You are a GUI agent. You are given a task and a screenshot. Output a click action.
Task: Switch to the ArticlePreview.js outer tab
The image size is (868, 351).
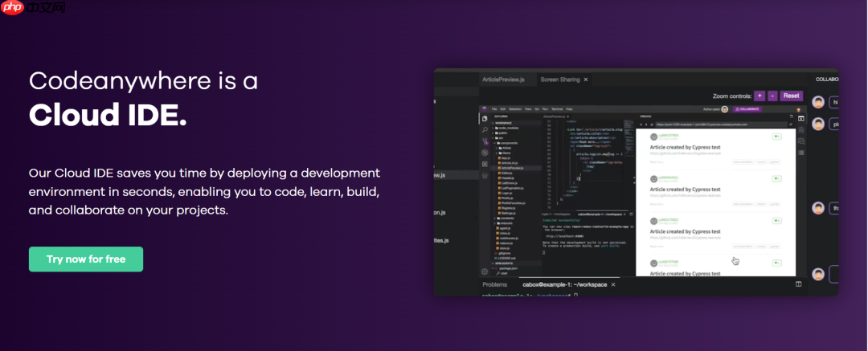tap(502, 80)
